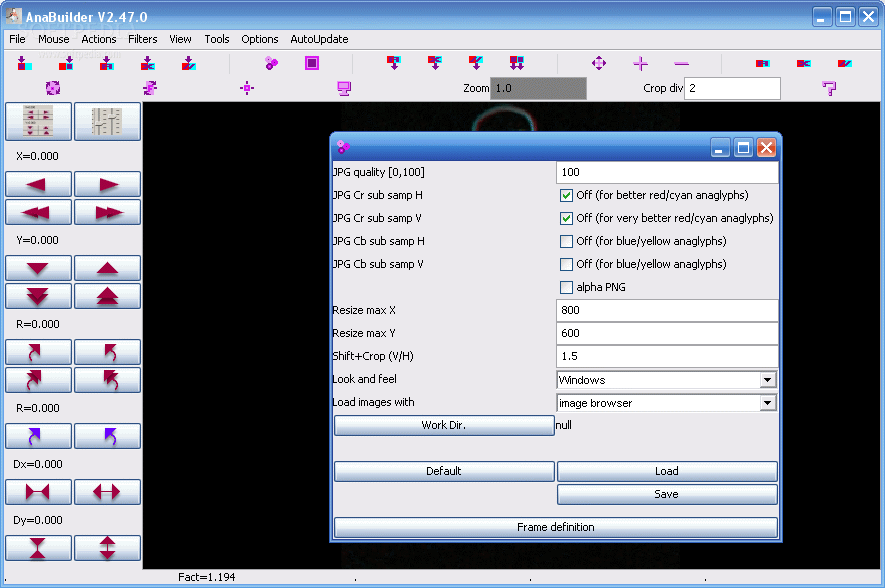Open the Tools menu
885x588 pixels.
point(217,39)
